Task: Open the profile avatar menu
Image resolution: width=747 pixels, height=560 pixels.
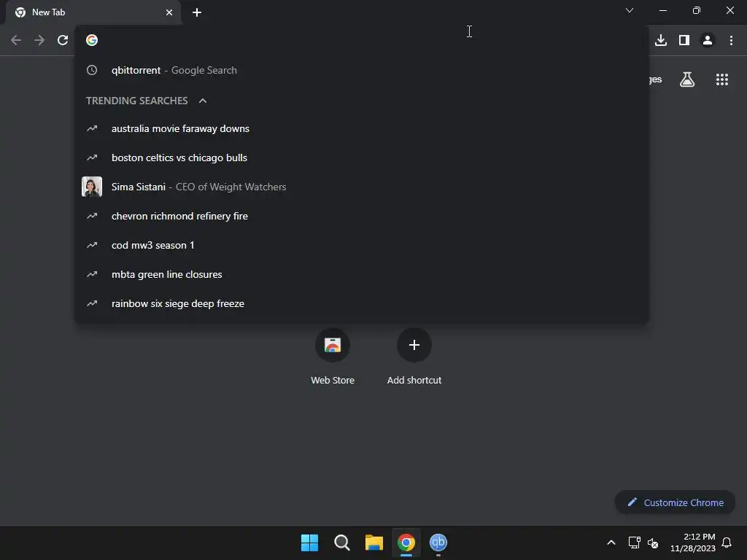Action: pos(708,40)
